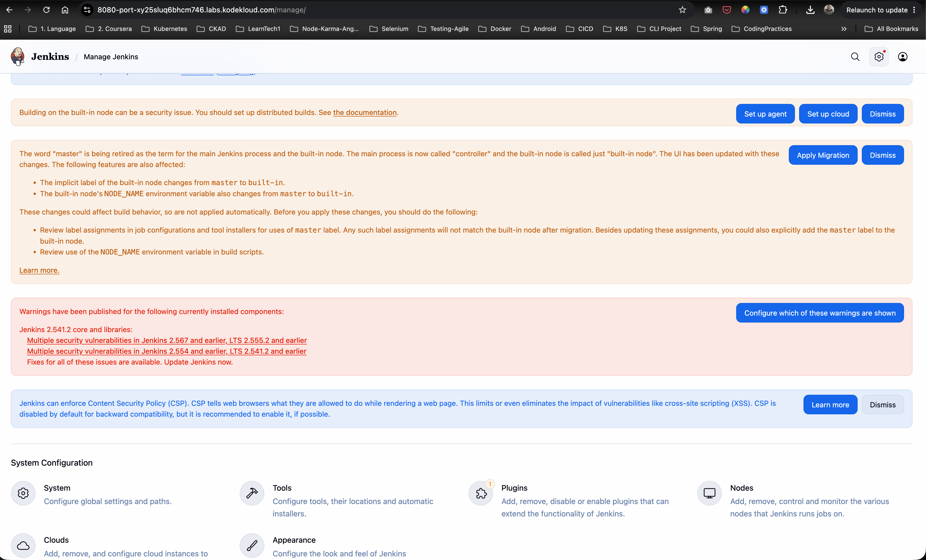Open the CodingPractices bookmark folder

761,29
